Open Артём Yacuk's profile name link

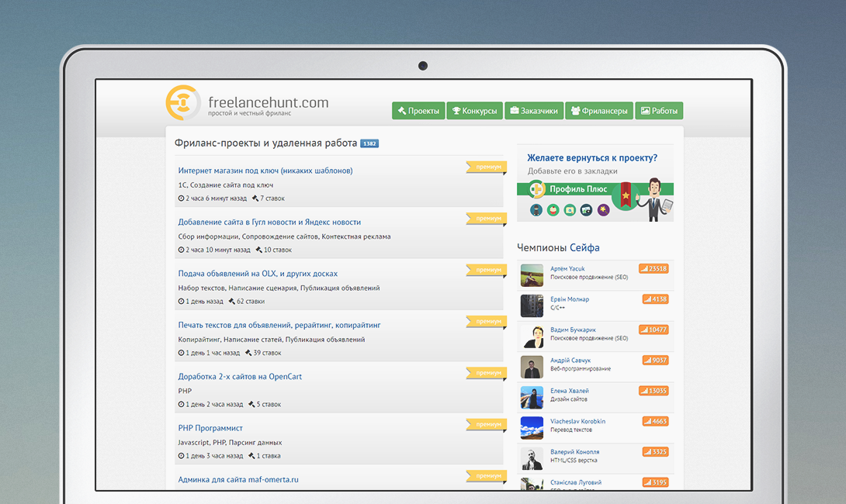[x=567, y=268]
